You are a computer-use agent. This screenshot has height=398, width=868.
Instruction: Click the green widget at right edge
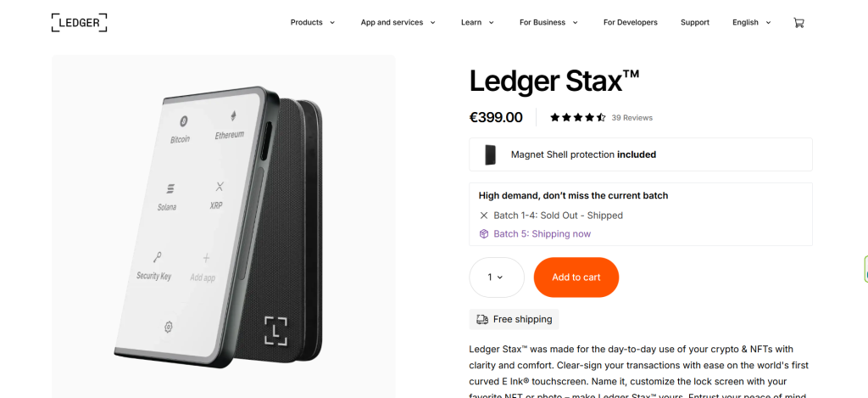pos(865,269)
